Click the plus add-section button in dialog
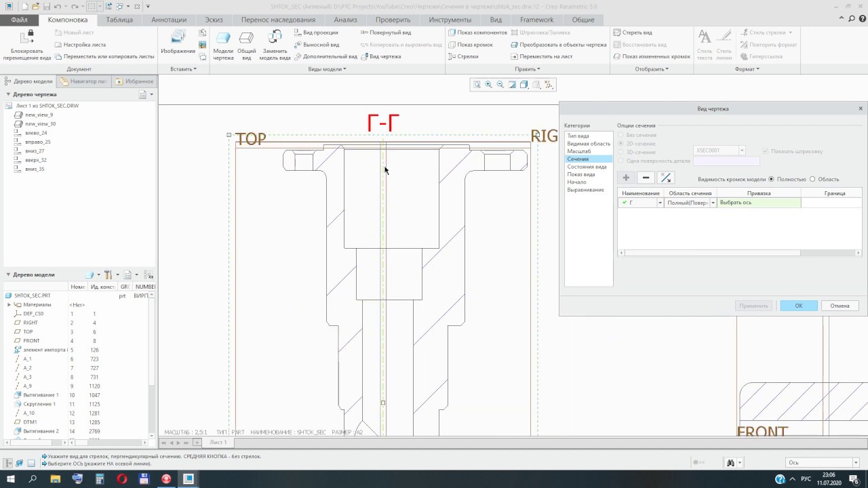Screen dimensions: 868x488 626,178
